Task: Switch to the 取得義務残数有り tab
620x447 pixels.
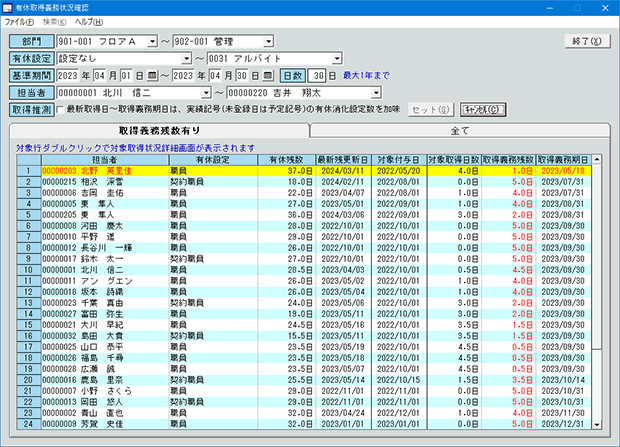Action: point(159,131)
